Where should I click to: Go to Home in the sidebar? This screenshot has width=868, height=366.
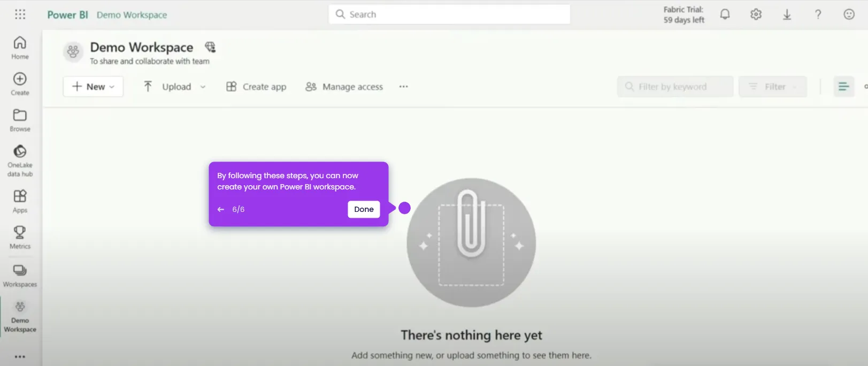[x=20, y=48]
